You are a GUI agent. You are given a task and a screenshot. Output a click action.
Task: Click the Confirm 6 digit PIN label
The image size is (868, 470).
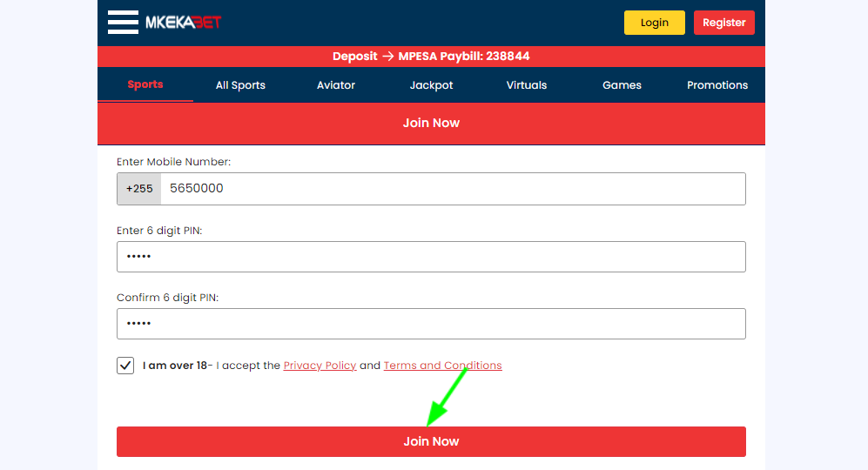[x=168, y=298]
